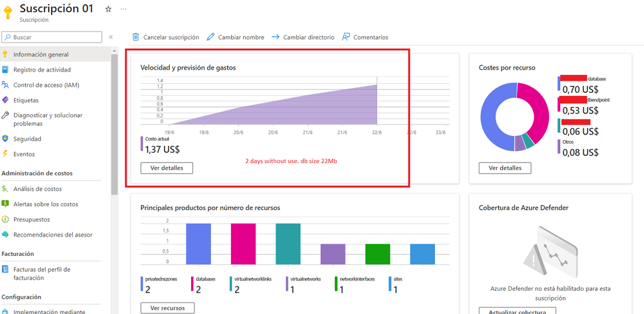The width and height of the screenshot is (644, 314).
Task: Collapse the sidebar with the double chevron
Action: click(110, 37)
